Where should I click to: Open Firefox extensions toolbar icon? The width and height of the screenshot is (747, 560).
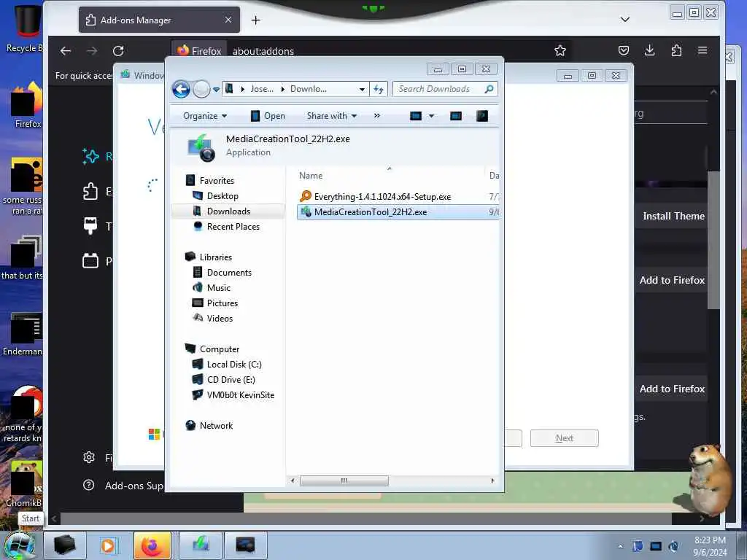pyautogui.click(x=676, y=50)
